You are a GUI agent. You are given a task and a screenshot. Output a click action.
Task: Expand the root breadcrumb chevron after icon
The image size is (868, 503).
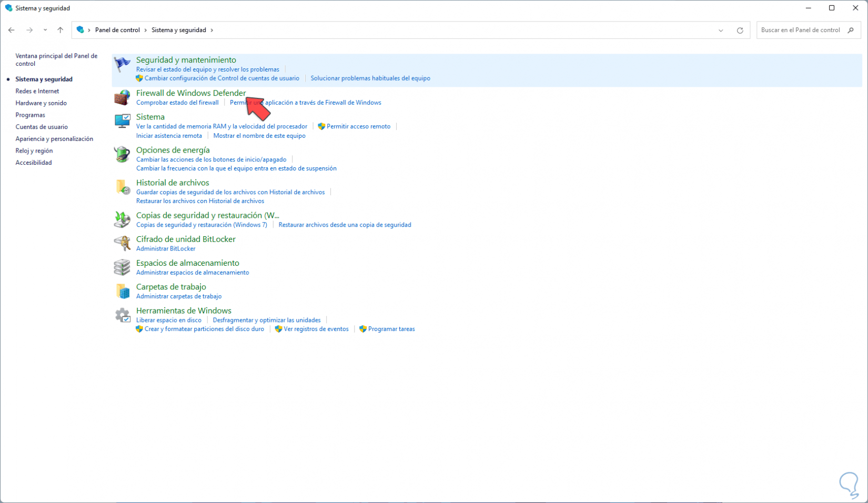(89, 30)
